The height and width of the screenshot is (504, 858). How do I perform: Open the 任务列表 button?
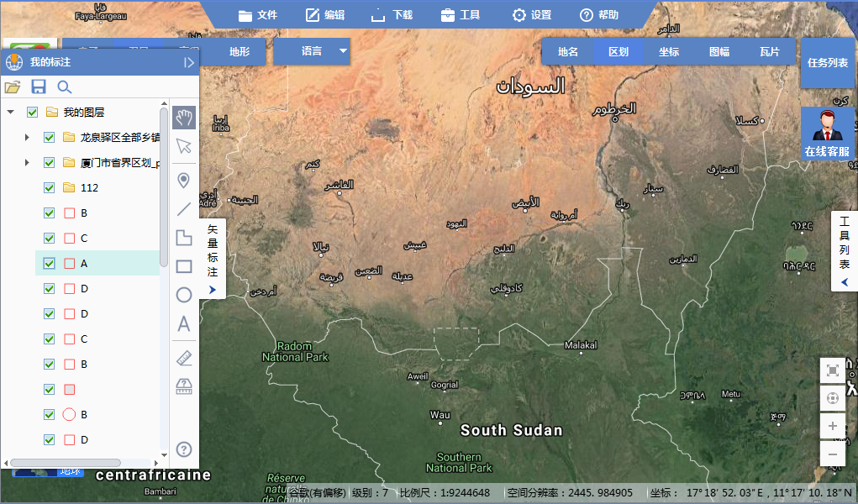point(828,63)
